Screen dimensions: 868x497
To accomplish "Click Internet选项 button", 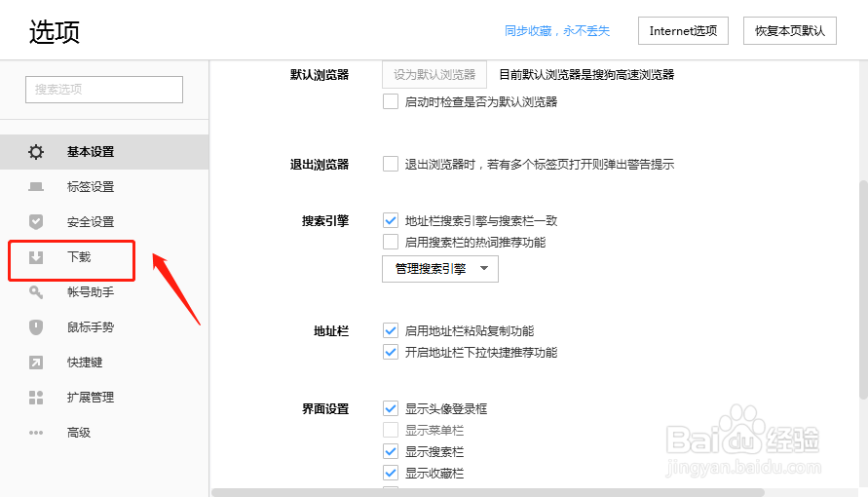I will (x=683, y=31).
